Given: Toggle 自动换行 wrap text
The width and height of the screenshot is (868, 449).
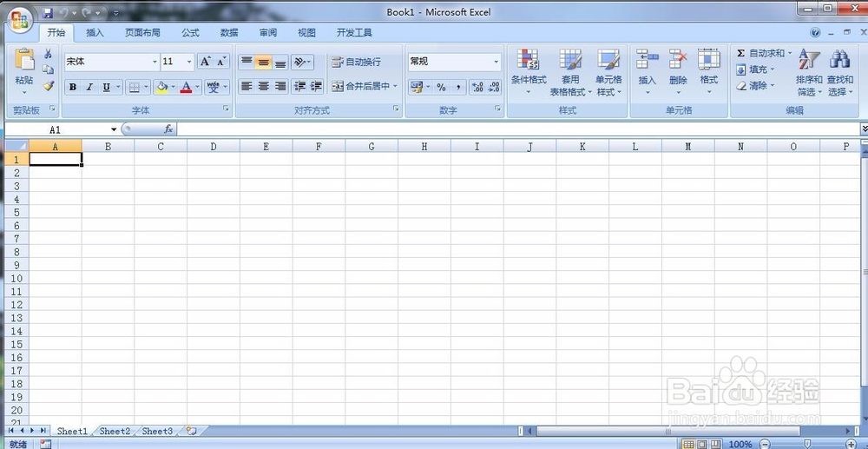Looking at the screenshot, I should pos(357,62).
